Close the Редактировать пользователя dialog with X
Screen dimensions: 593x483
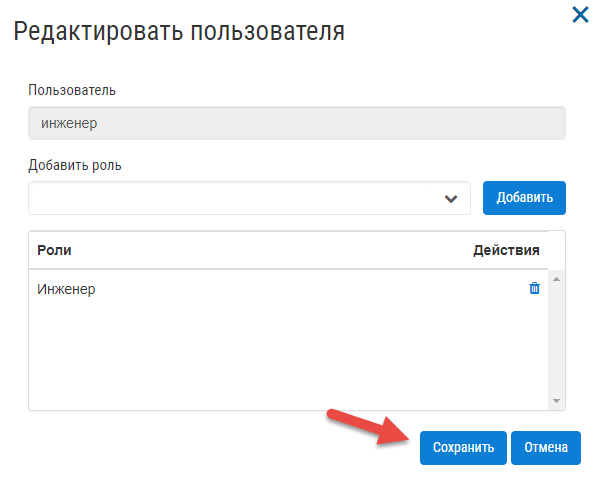click(x=580, y=15)
